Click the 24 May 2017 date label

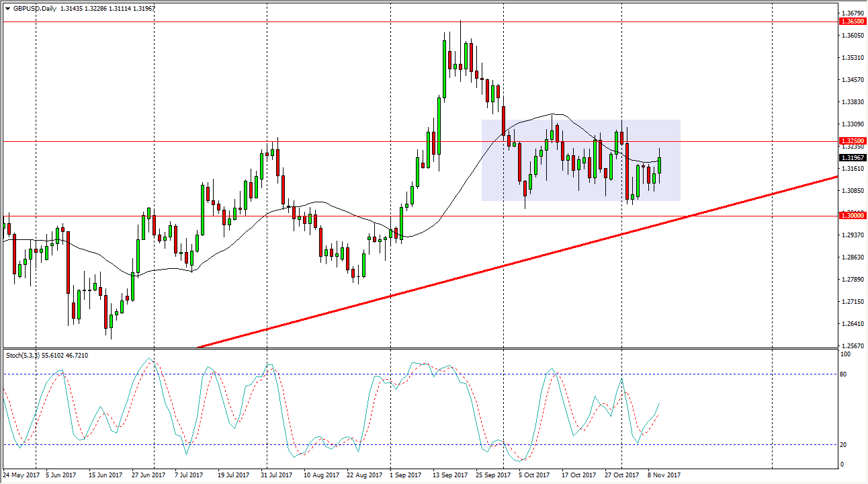[23, 474]
